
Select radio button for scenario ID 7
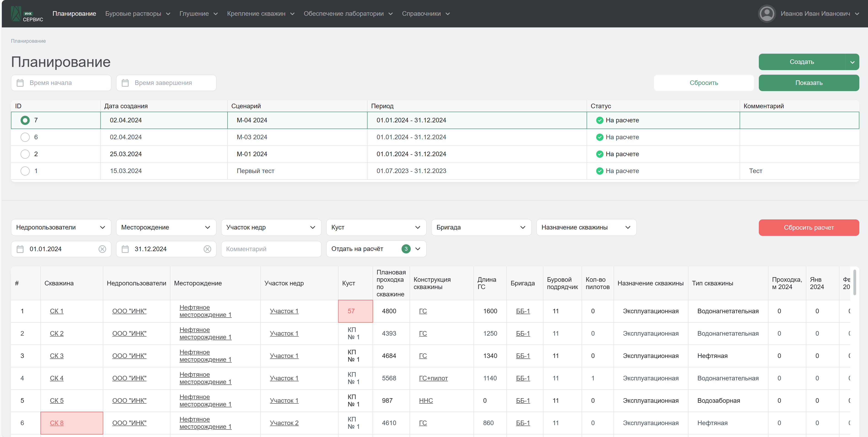(x=25, y=120)
